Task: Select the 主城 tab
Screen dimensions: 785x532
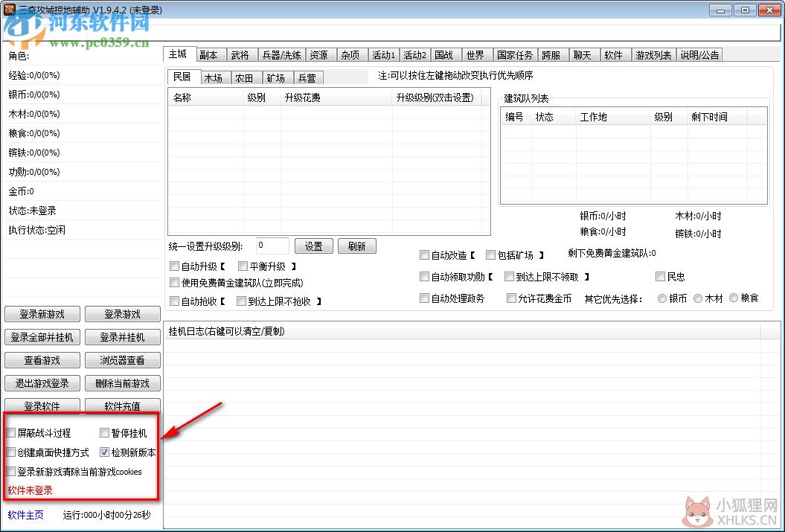Action: coord(179,54)
